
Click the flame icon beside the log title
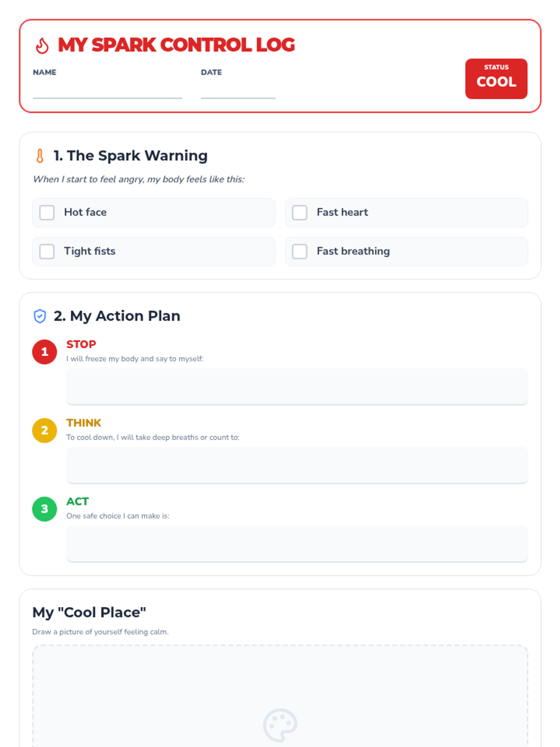tap(42, 46)
